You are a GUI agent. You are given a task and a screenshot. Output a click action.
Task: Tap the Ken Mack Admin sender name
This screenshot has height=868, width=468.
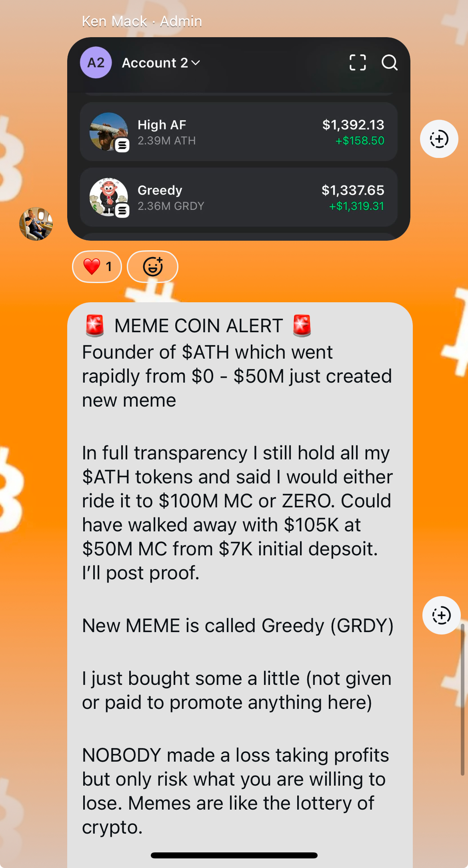(142, 21)
